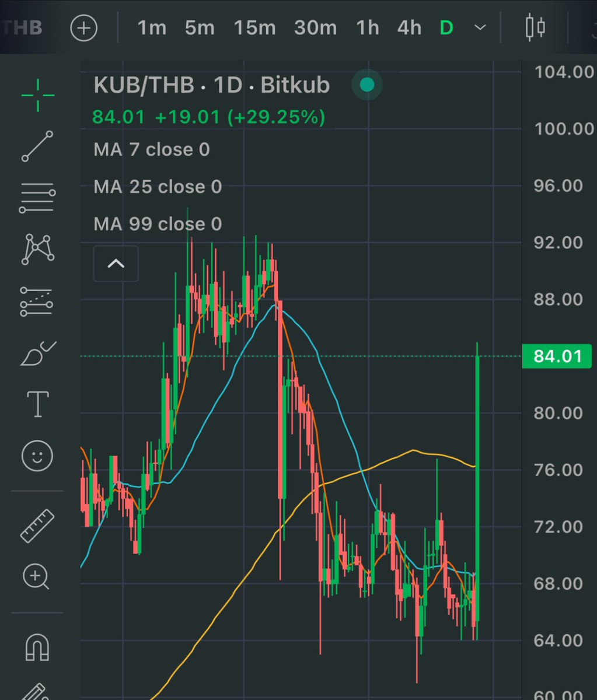
Task: Select the MA 25 close indicator
Action: tap(158, 187)
